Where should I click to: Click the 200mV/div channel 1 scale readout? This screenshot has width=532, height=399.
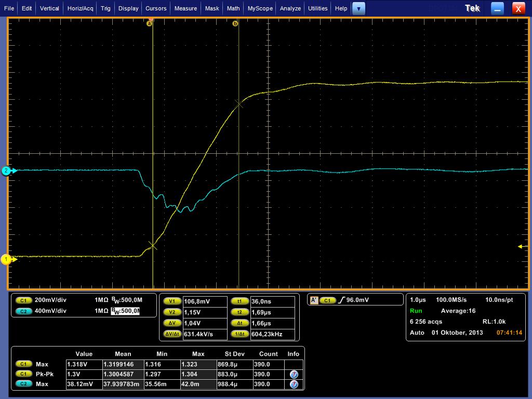(x=50, y=300)
